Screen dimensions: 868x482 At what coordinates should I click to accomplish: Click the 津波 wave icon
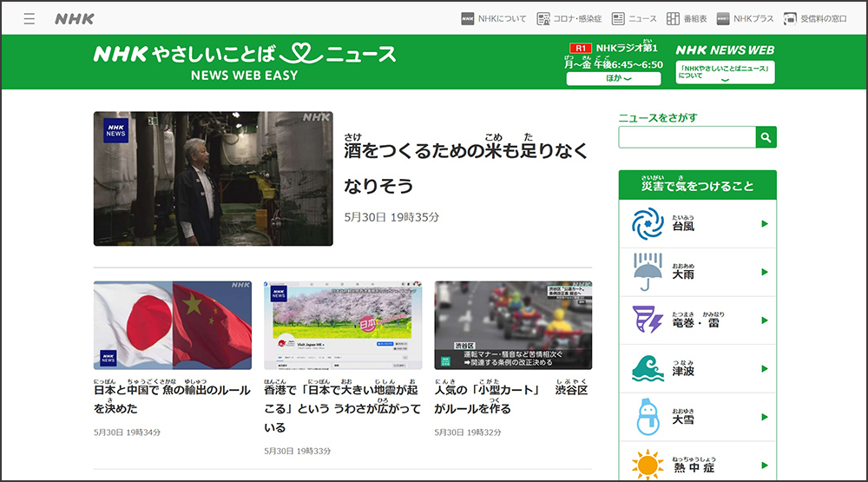point(648,368)
